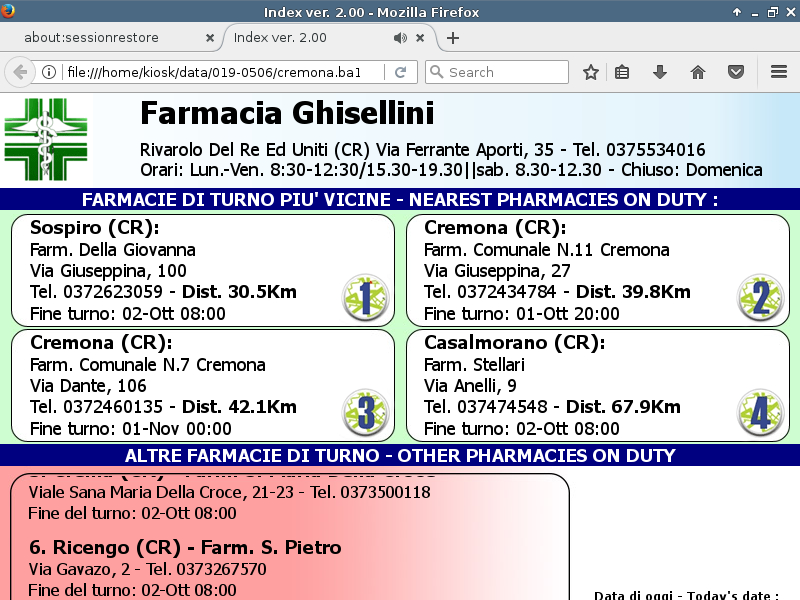Screen dimensions: 800x600
Task: Go to Firefox home page icon
Action: (x=698, y=72)
